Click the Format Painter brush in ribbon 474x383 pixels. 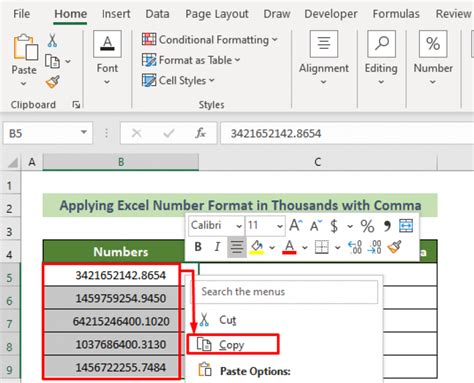[x=53, y=82]
